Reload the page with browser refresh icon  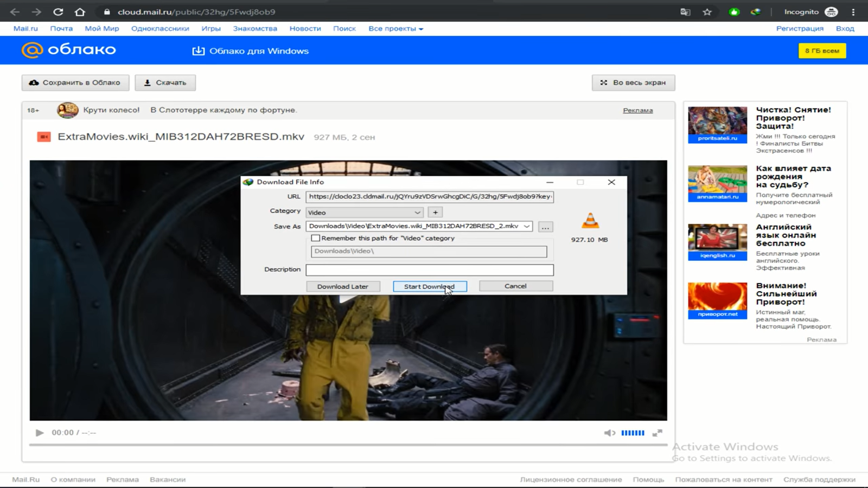click(58, 12)
